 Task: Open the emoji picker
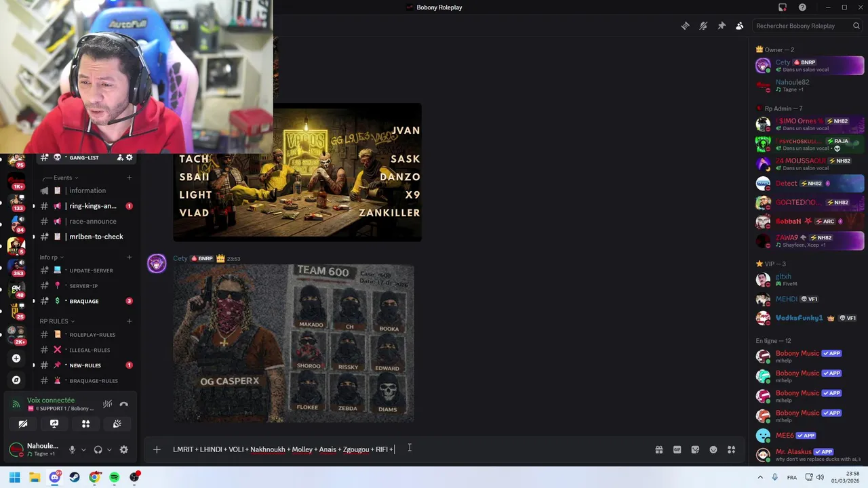(713, 449)
